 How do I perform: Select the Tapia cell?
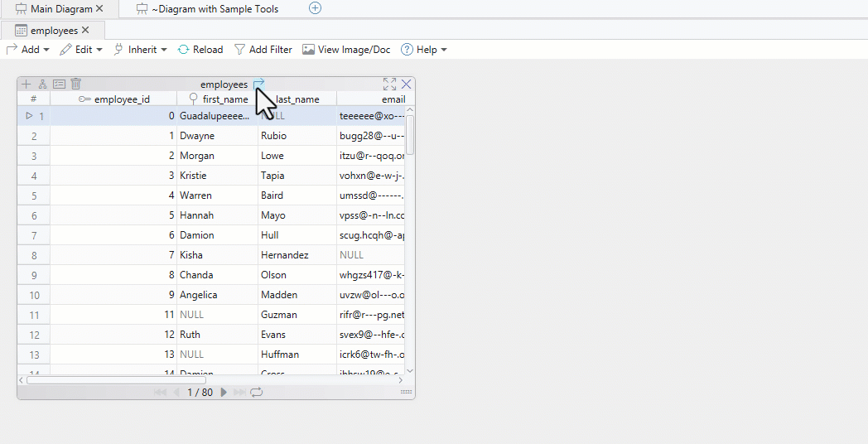tap(297, 176)
